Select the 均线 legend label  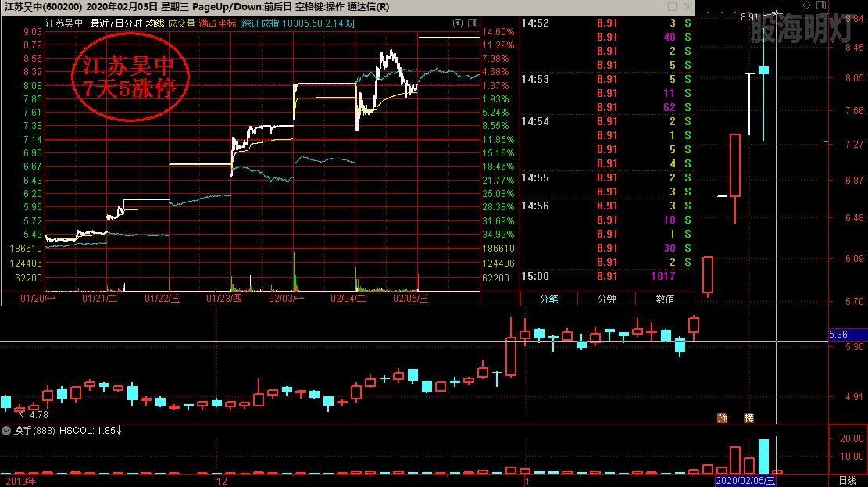pos(155,23)
